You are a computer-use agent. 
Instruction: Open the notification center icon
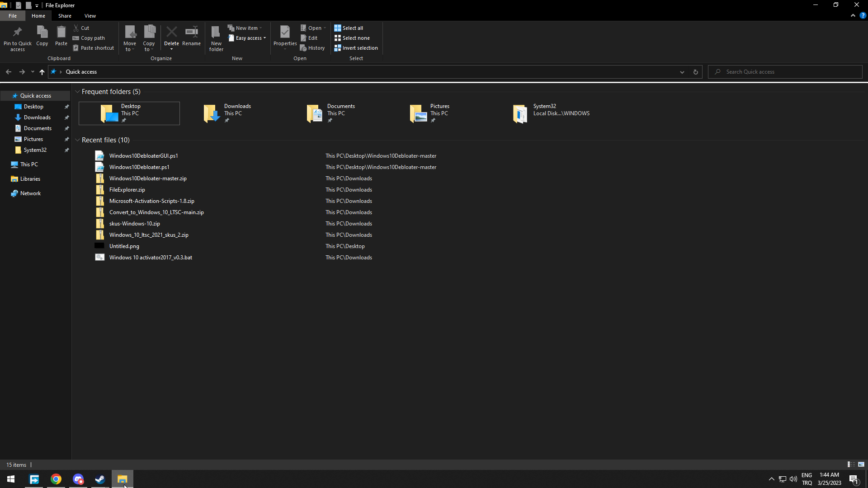pyautogui.click(x=854, y=479)
